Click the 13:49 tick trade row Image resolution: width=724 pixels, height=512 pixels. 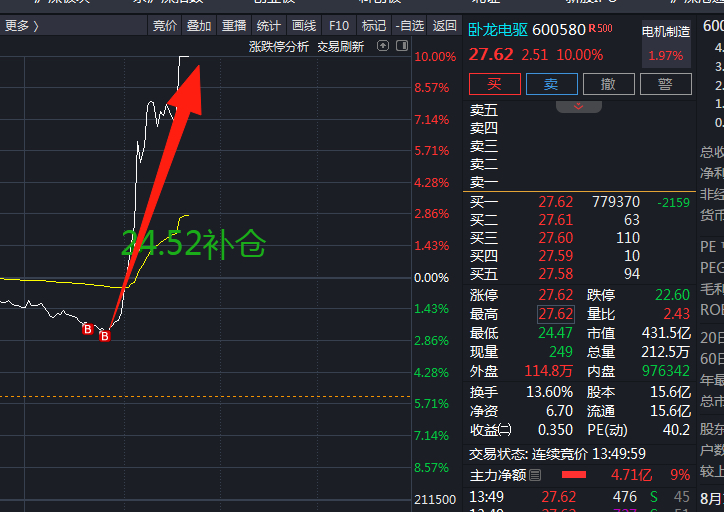click(x=579, y=497)
